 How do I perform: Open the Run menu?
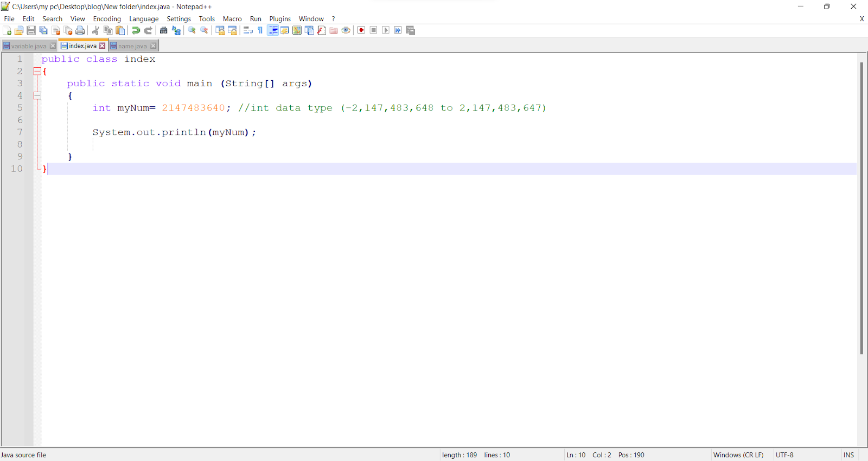[x=256, y=18]
